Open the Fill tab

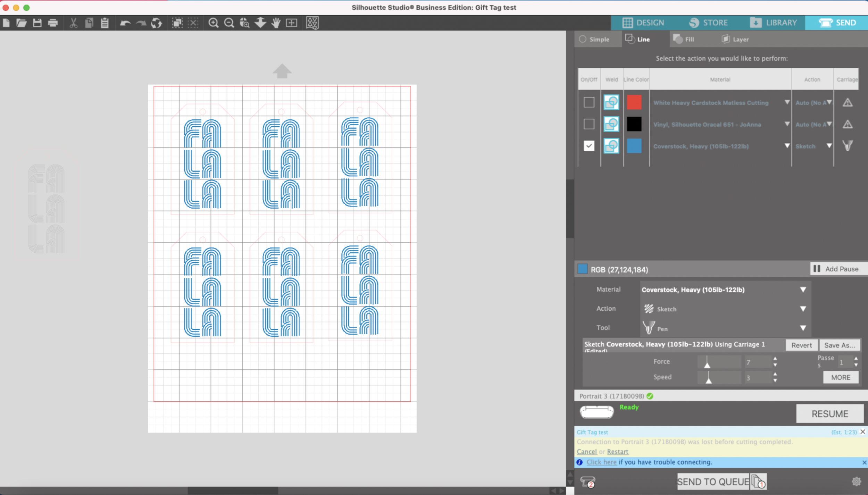pyautogui.click(x=684, y=39)
